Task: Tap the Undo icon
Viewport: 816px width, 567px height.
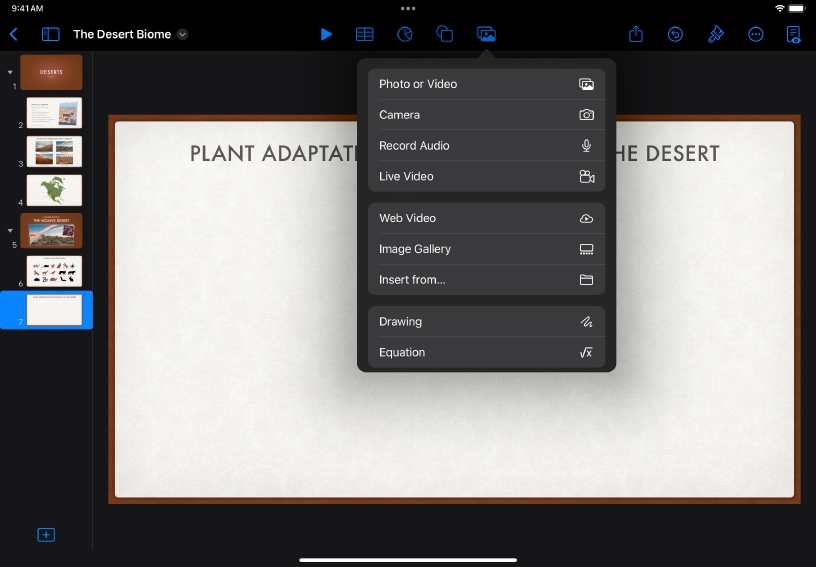Action: 676,34
